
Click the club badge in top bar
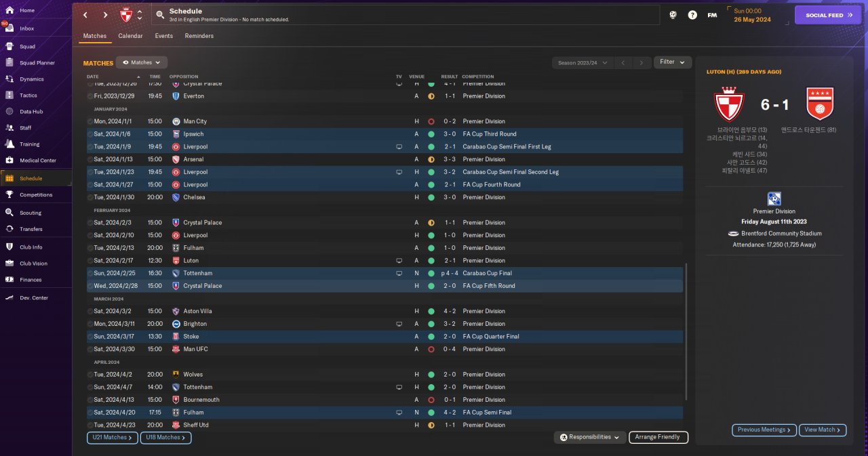(126, 15)
